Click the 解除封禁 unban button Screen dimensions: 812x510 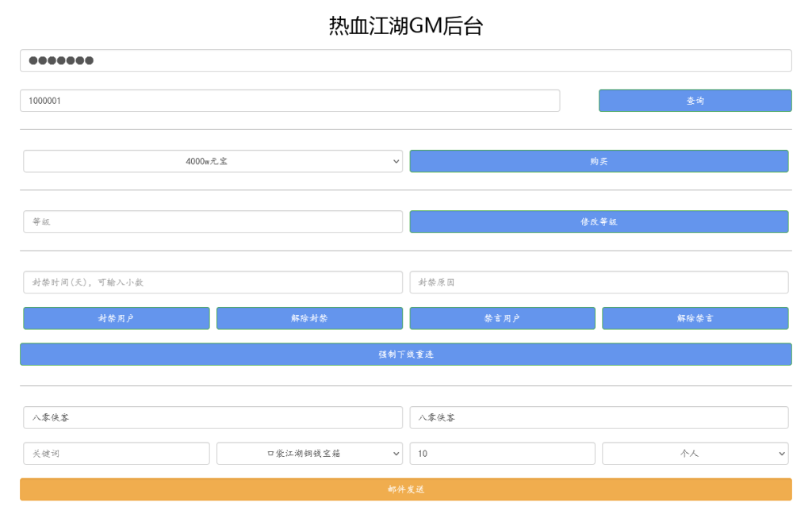(309, 318)
